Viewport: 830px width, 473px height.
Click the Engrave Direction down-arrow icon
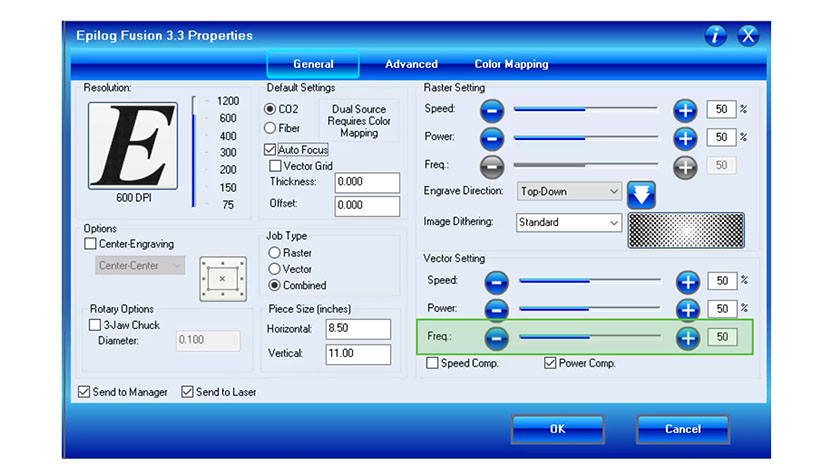tap(640, 193)
